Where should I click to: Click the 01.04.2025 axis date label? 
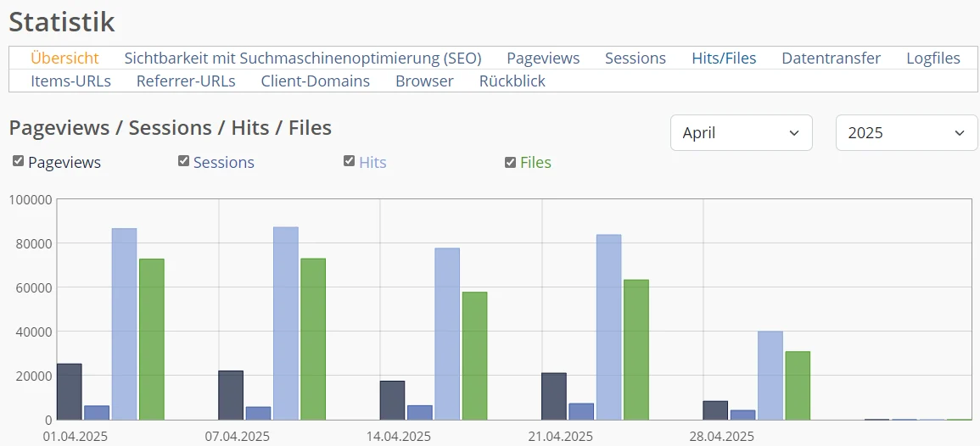click(x=75, y=435)
